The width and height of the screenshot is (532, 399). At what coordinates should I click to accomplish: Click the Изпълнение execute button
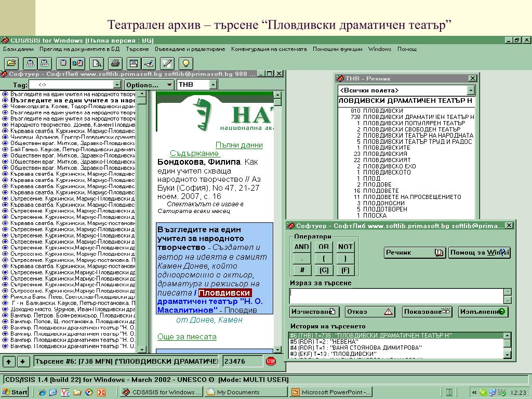click(483, 312)
